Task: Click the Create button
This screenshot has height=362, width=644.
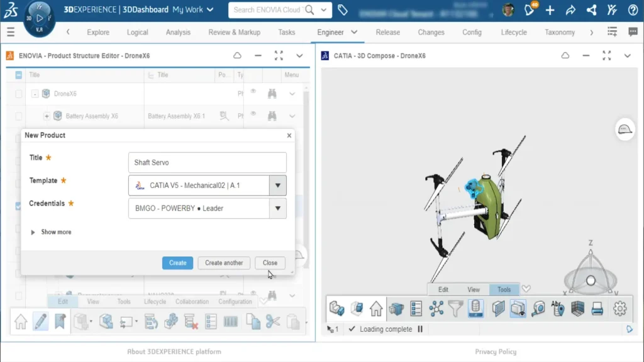Action: tap(177, 263)
